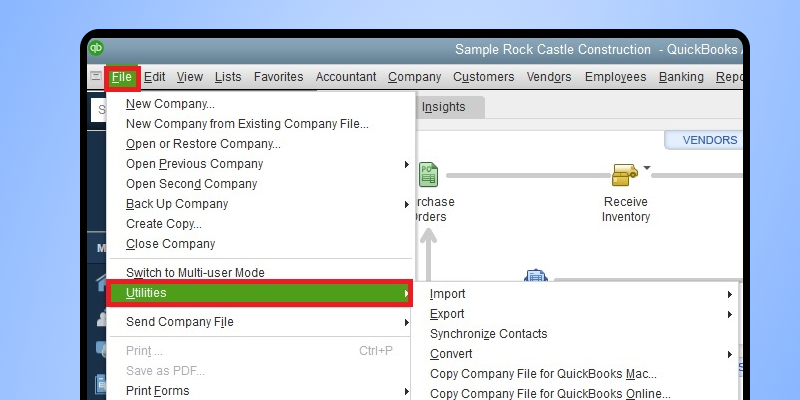Switch to the Insights tab
The width and height of the screenshot is (800, 400).
click(443, 107)
